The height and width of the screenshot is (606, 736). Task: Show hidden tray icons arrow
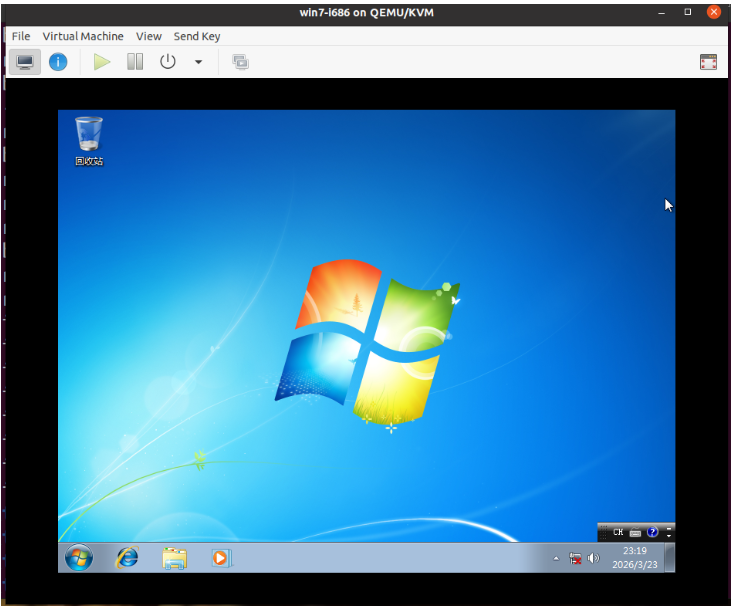pos(556,559)
